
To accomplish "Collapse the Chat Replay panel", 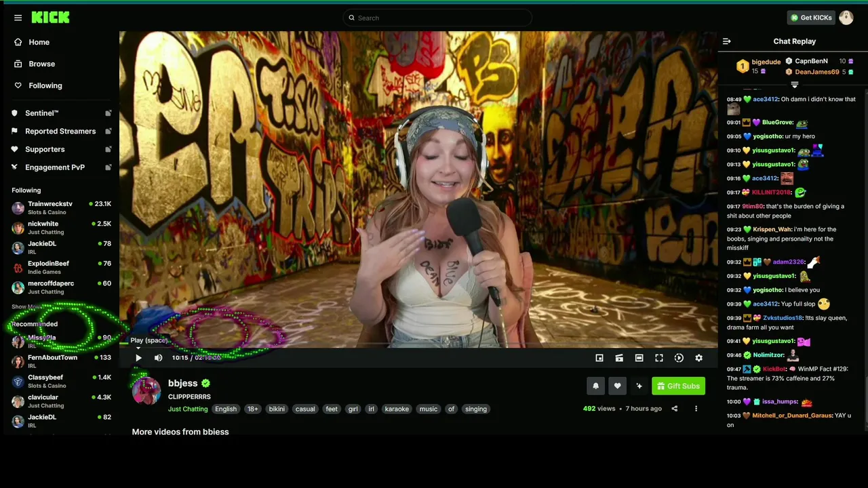I will coord(727,41).
